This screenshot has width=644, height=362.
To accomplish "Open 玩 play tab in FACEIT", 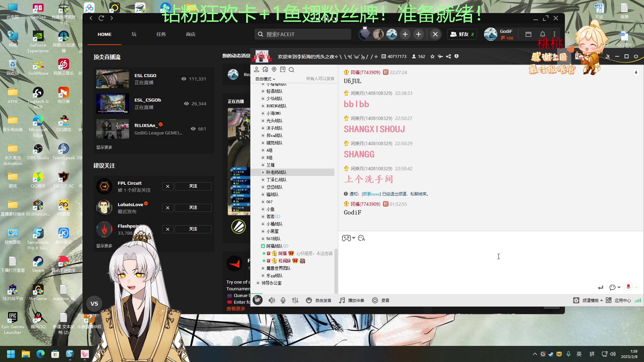I will [x=134, y=34].
